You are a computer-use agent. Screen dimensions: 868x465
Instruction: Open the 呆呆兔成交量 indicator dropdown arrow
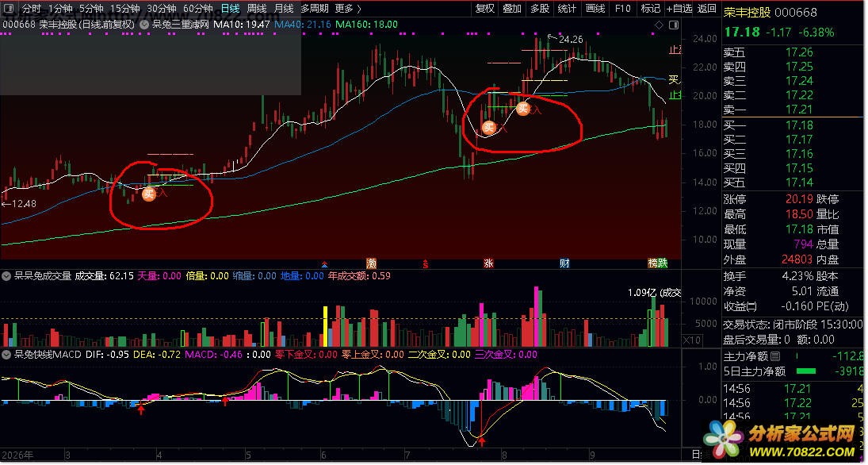pyautogui.click(x=6, y=276)
